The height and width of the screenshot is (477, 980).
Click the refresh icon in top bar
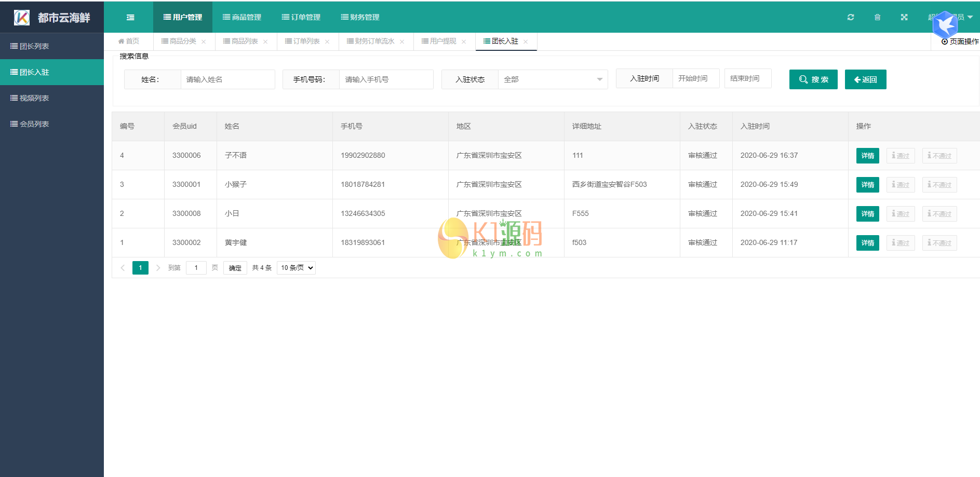[851, 17]
